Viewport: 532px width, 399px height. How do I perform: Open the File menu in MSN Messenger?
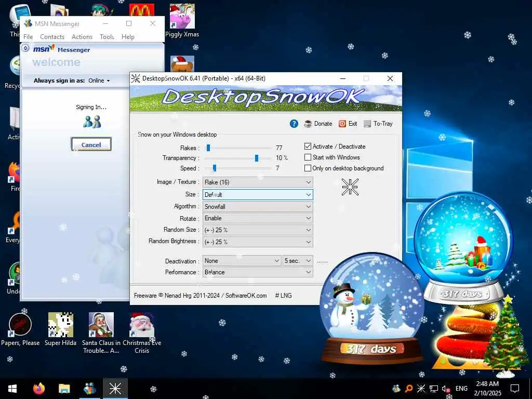pos(28,37)
